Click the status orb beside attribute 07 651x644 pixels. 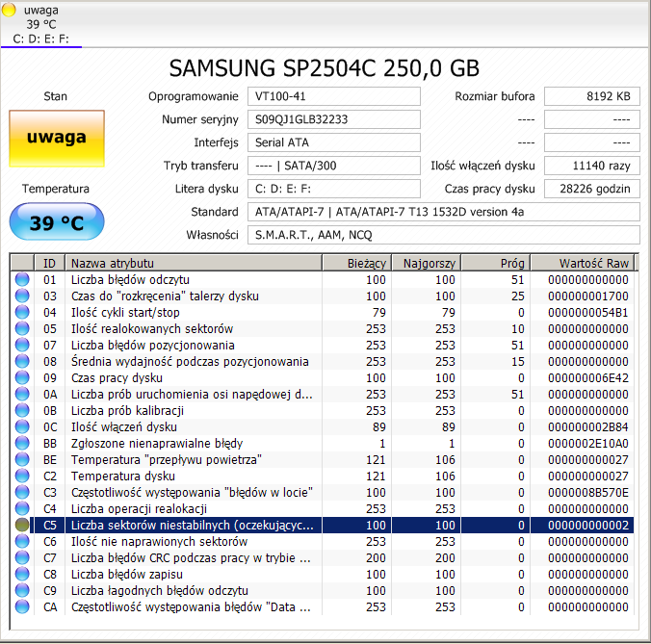22,345
